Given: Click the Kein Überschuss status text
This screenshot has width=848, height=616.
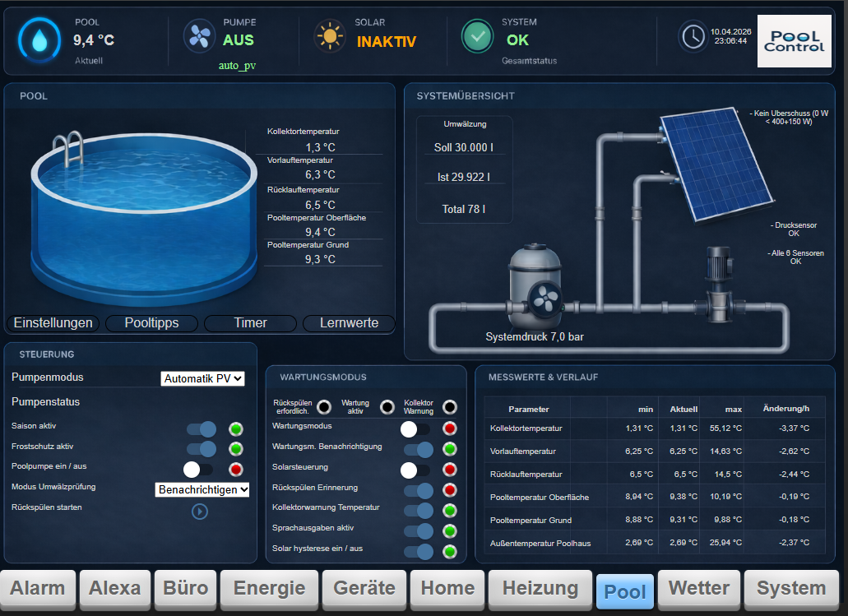Looking at the screenshot, I should click(789, 118).
